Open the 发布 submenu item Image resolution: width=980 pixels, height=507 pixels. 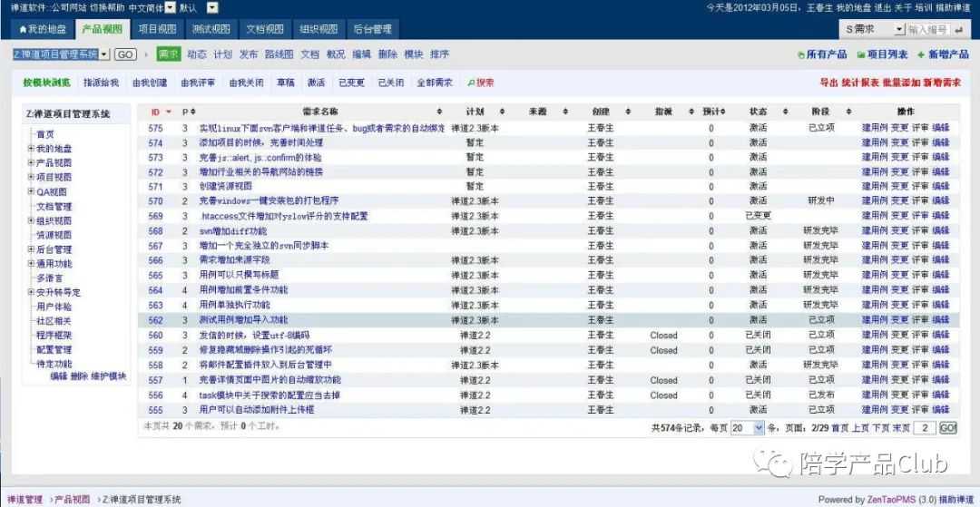(248, 54)
